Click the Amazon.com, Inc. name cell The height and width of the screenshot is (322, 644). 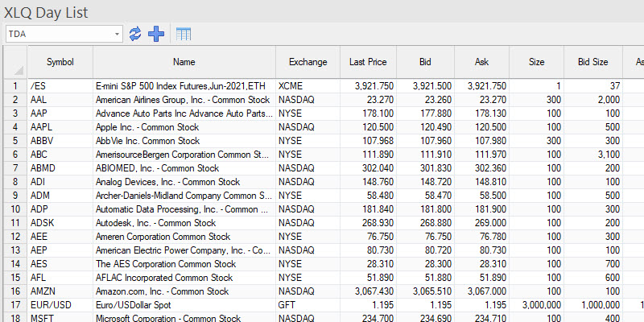pyautogui.click(x=184, y=291)
